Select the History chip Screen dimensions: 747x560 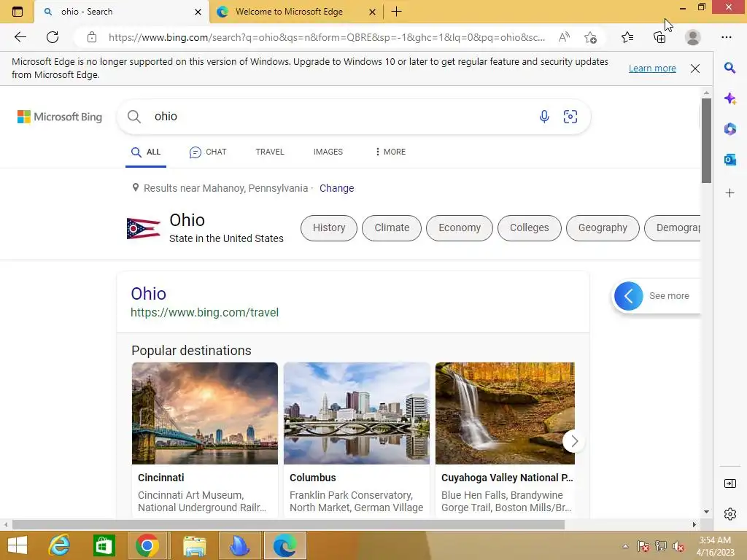(329, 227)
